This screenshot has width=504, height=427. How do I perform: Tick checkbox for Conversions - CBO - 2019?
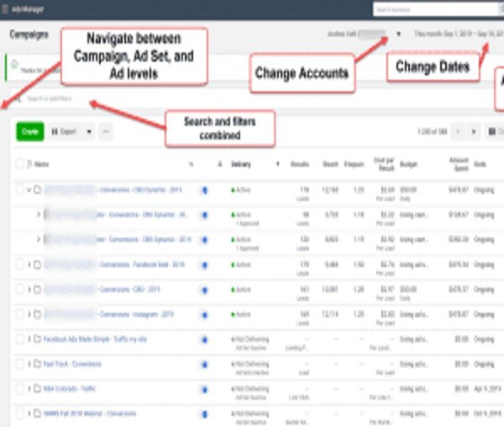[19, 289]
